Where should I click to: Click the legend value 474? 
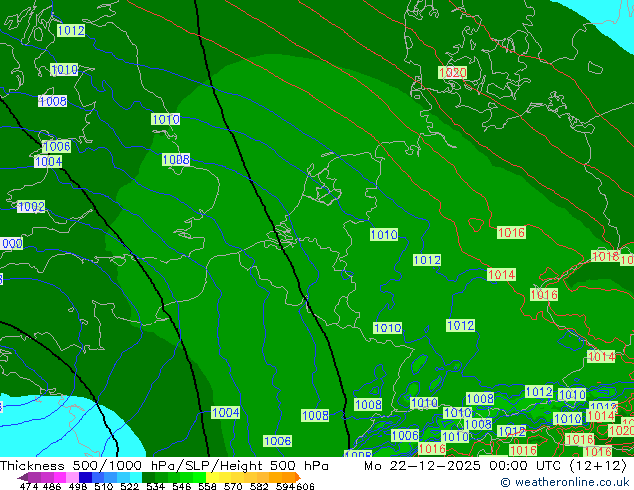(x=29, y=486)
